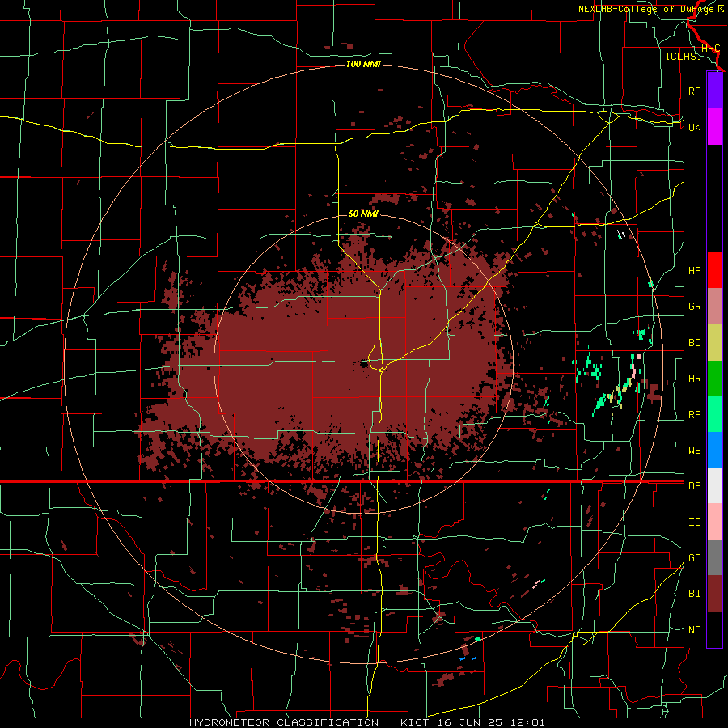Click the UK magenta legend swatch
The image size is (728, 728).
[x=714, y=127]
